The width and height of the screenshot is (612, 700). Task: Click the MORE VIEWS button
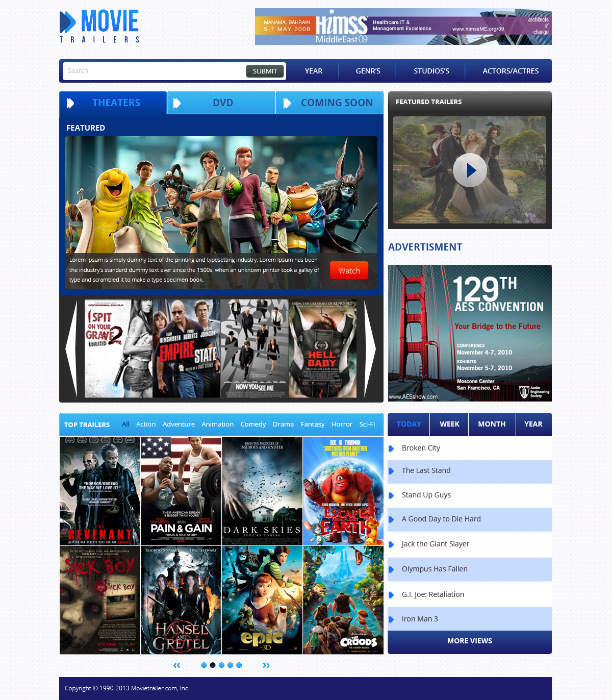[470, 641]
